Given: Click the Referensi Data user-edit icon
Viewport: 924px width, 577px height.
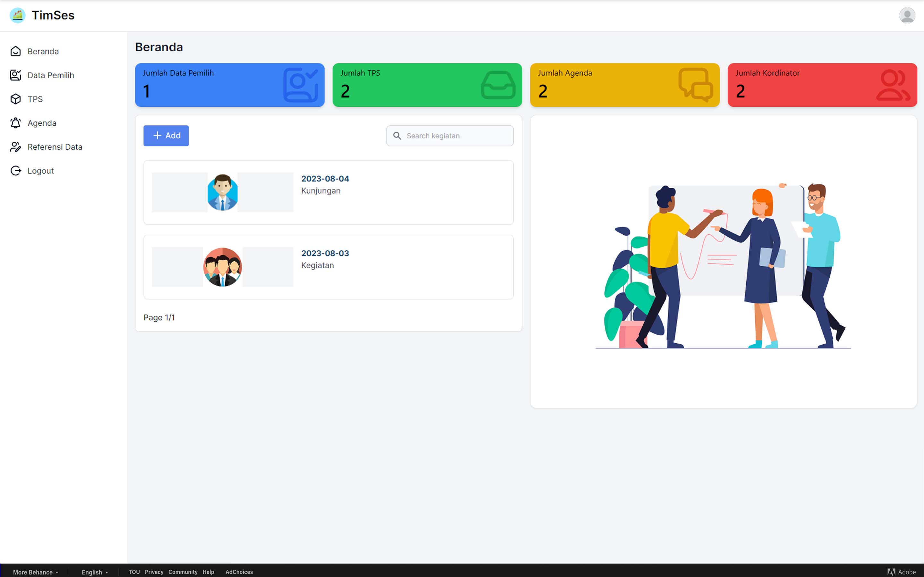Looking at the screenshot, I should [x=16, y=147].
